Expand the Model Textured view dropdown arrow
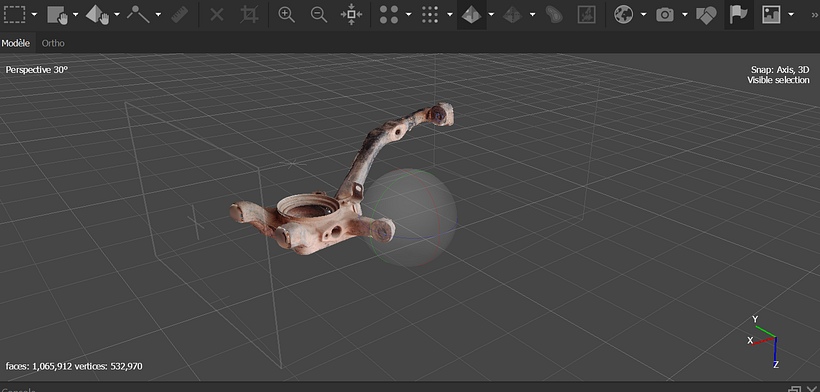The image size is (820, 392). click(491, 15)
